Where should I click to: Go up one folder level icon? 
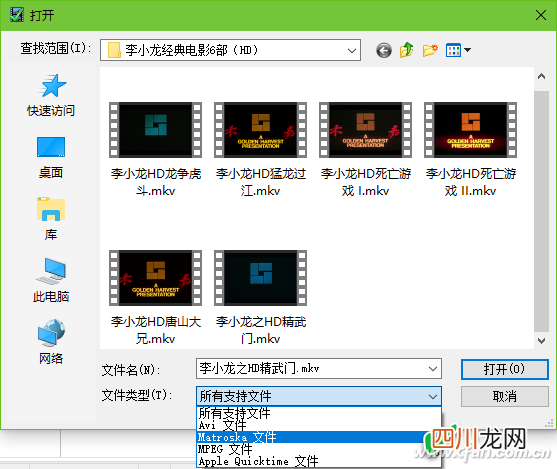click(406, 50)
